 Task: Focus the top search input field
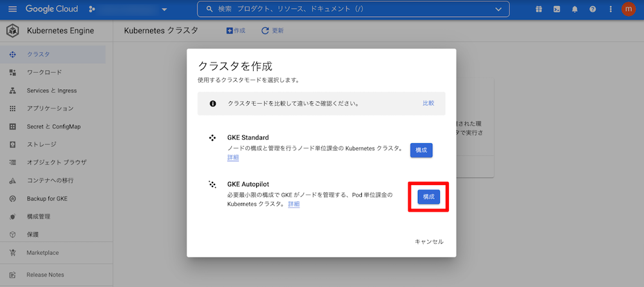353,8
